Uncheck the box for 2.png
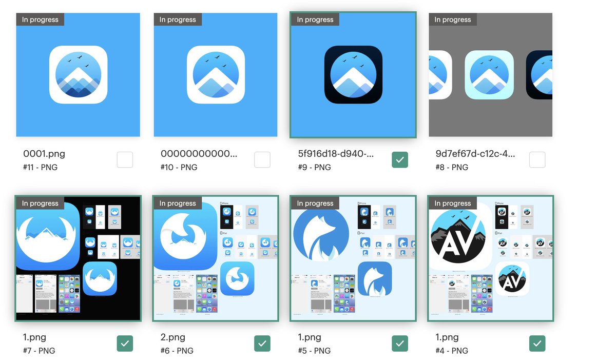 coord(262,343)
